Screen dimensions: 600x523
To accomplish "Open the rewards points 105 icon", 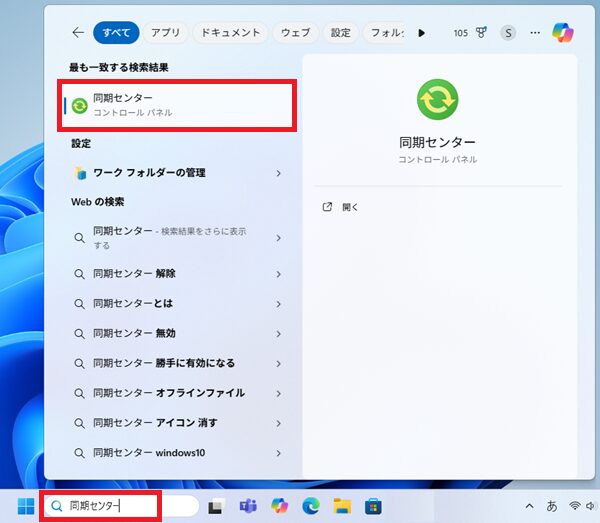I will (x=470, y=33).
